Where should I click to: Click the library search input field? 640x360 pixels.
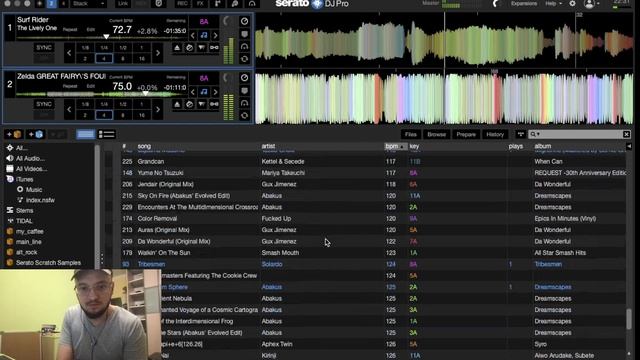tap(579, 134)
